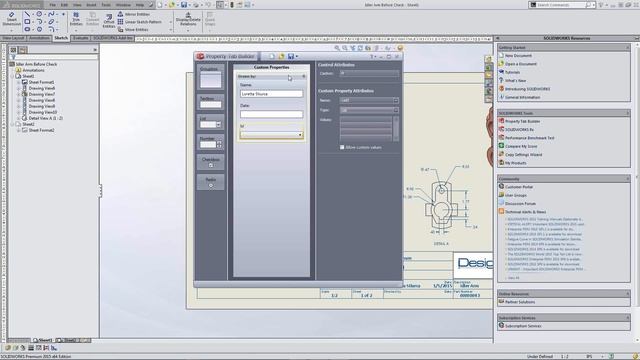640x360 pixels.
Task: Click the FeatureManager design tree tab icon
Action: 13,50
